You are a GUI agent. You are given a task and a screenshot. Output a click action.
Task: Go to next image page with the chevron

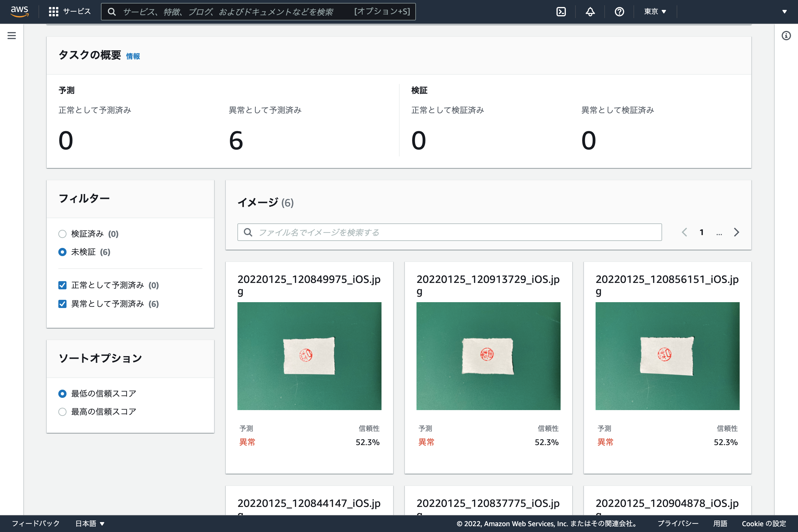(x=736, y=232)
